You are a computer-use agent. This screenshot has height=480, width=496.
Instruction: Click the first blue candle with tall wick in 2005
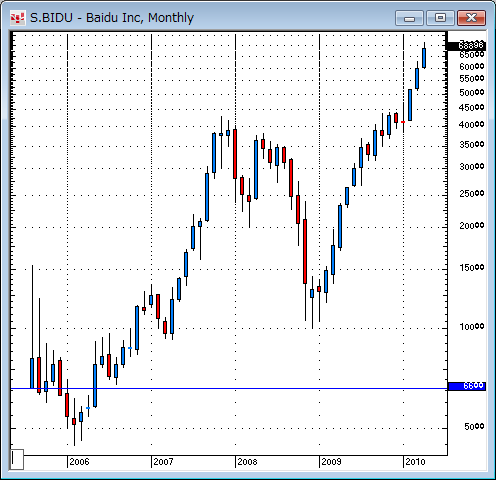pos(32,373)
